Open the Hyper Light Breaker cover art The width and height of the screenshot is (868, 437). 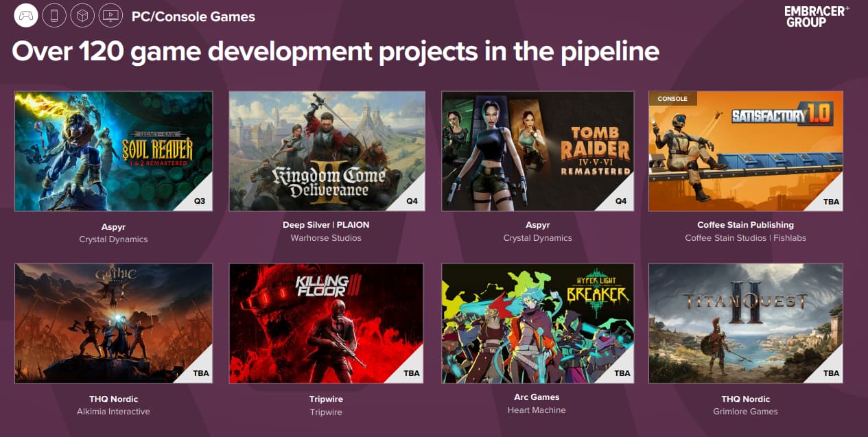(x=537, y=323)
